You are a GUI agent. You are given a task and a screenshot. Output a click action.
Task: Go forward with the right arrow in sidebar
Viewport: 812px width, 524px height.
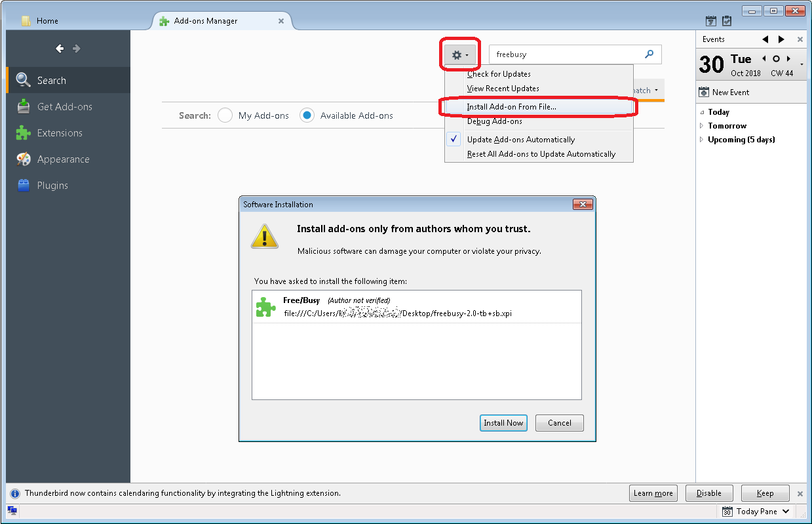coord(77,49)
